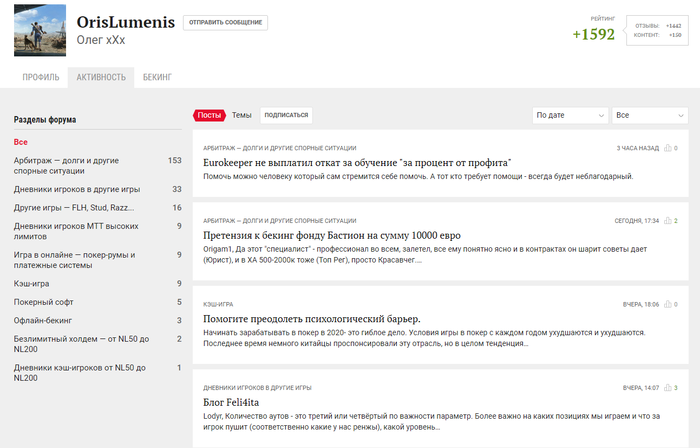This screenshot has height=448, width=700.
Task: Select the Кэш-игра forum section
Action: point(39,284)
